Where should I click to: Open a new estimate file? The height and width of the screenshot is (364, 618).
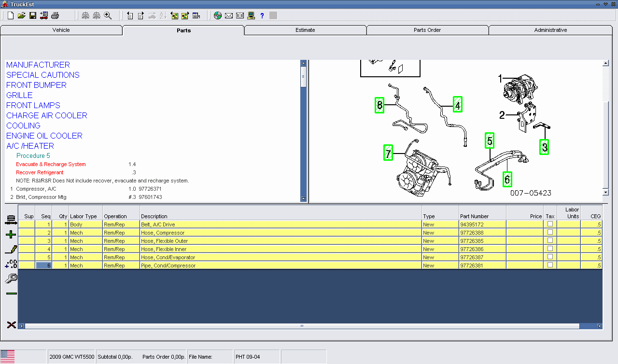tap(10, 15)
